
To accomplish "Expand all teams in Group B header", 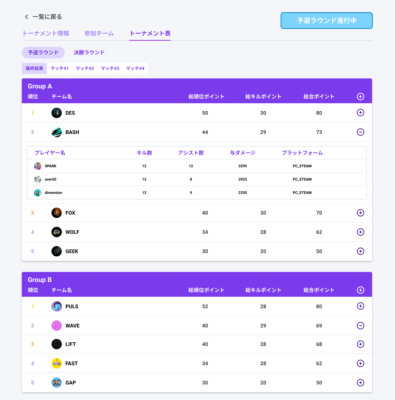I will tap(360, 290).
